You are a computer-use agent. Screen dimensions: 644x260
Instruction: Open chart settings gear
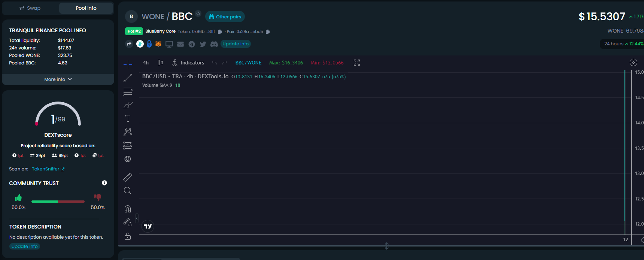point(633,63)
